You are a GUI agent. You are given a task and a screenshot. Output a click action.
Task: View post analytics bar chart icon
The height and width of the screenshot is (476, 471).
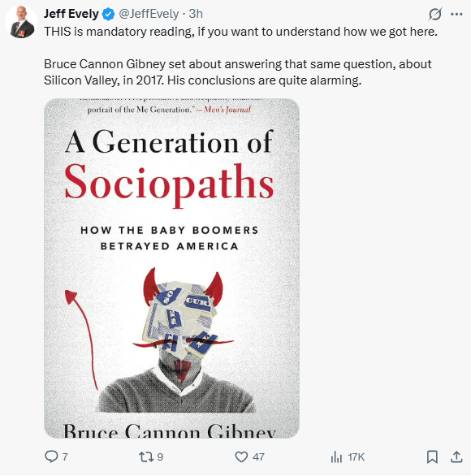coord(336,457)
